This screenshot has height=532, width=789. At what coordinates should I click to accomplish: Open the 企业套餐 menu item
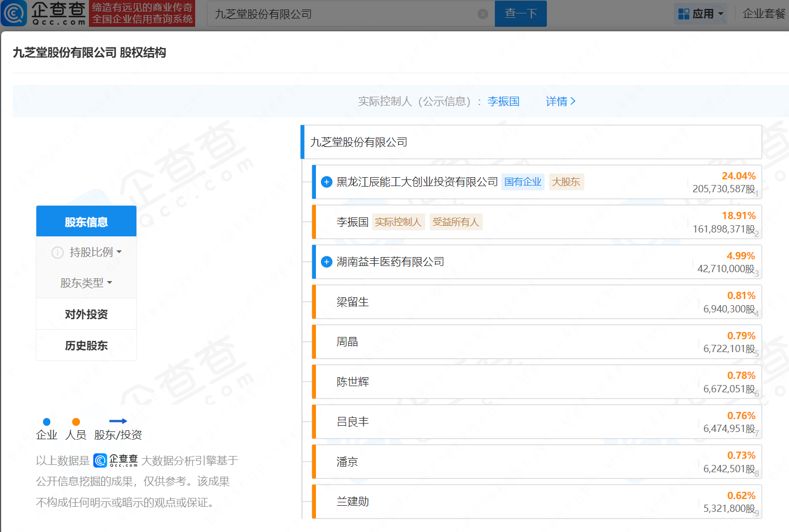tap(764, 14)
